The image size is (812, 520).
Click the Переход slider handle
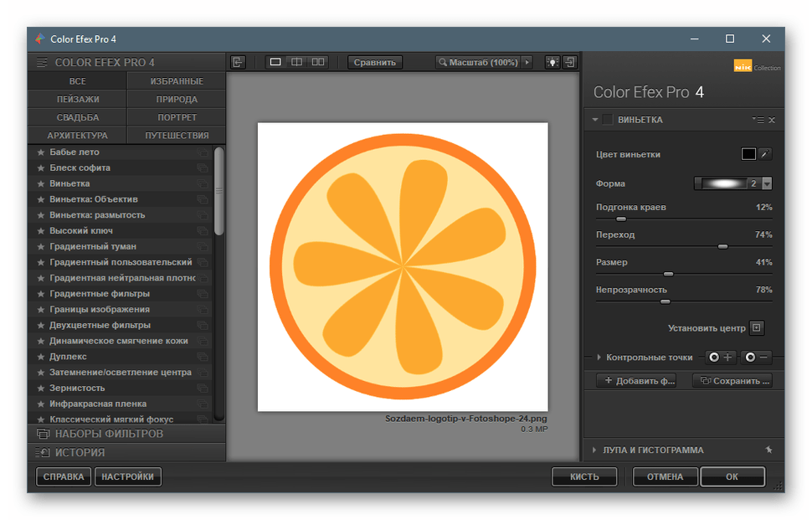pyautogui.click(x=722, y=246)
